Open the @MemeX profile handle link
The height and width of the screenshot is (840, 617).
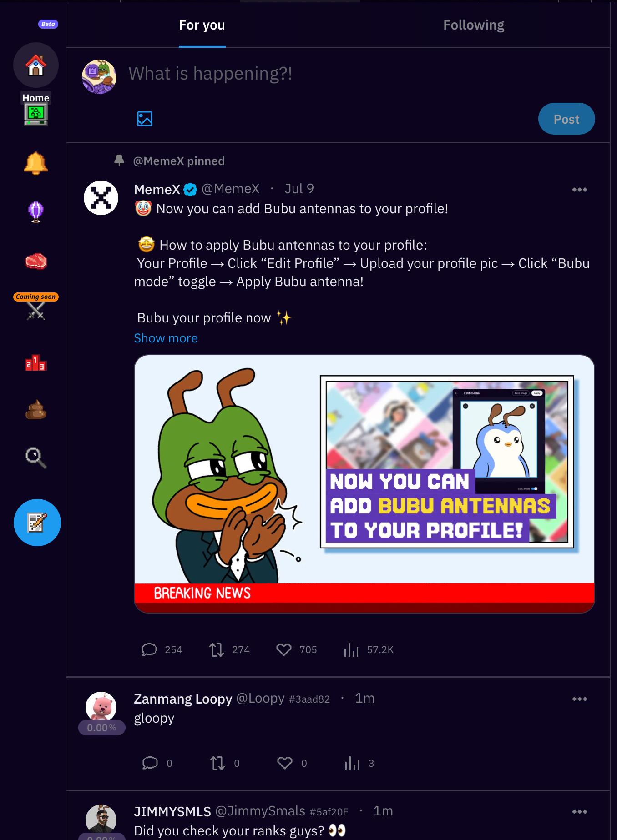coord(230,189)
